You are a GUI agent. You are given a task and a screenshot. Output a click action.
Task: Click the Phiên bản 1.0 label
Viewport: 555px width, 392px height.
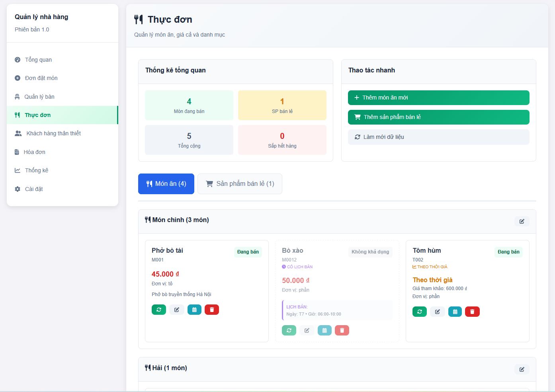point(32,29)
